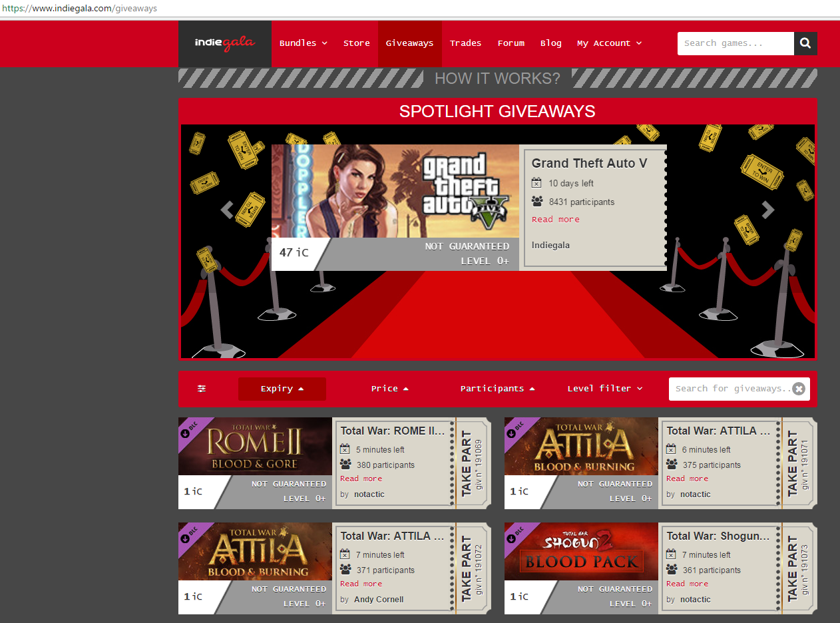Click participants icon showing 380 participants
Viewport: 840px width, 623px height.
(x=345, y=465)
